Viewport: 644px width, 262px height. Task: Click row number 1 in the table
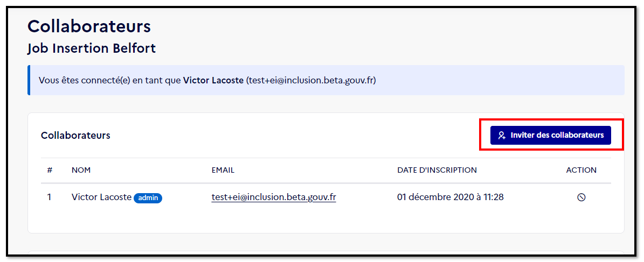coord(49,197)
